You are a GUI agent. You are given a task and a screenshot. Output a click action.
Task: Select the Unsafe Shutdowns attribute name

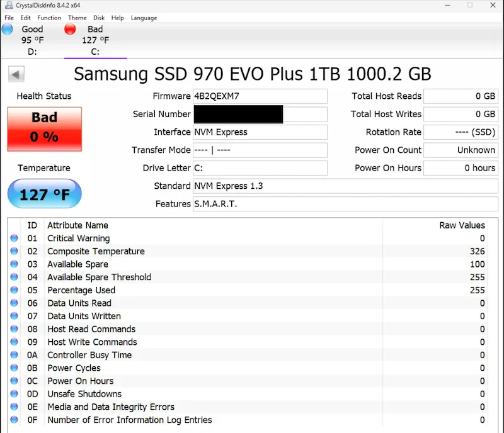(x=84, y=394)
